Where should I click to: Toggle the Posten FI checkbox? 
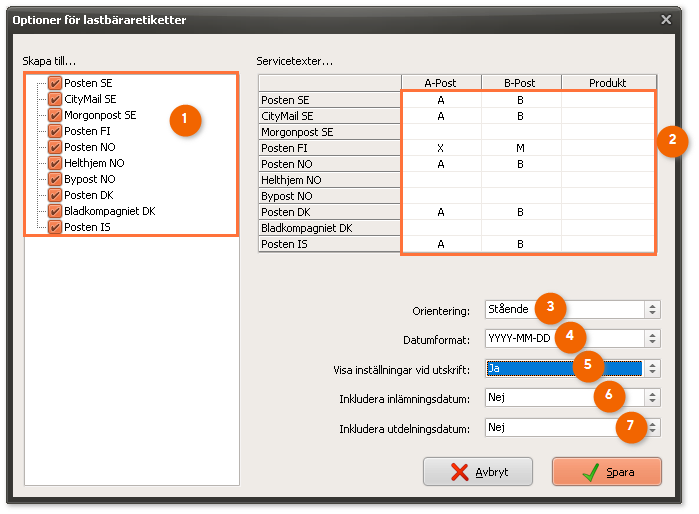coord(55,131)
